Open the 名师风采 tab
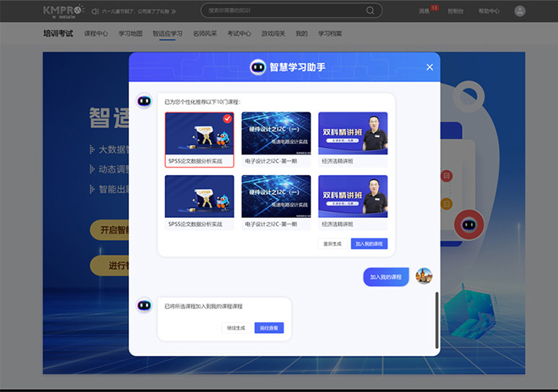The image size is (558, 392). pyautogui.click(x=204, y=33)
